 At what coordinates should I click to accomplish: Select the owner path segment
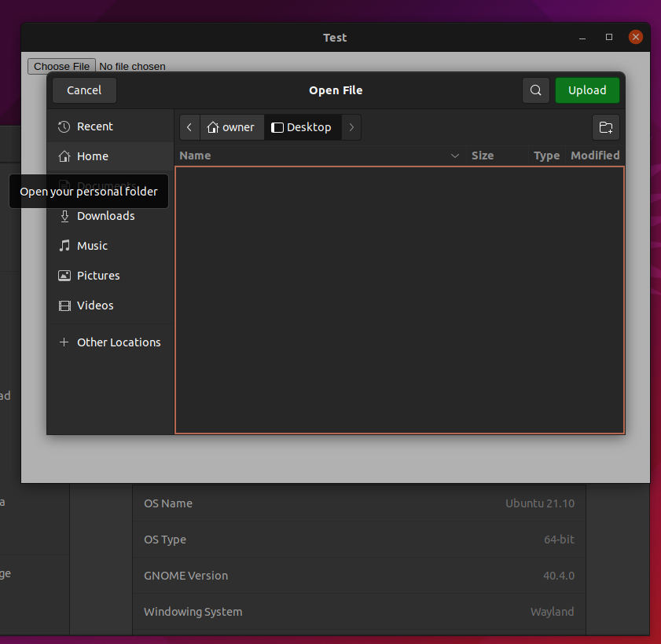pyautogui.click(x=231, y=127)
